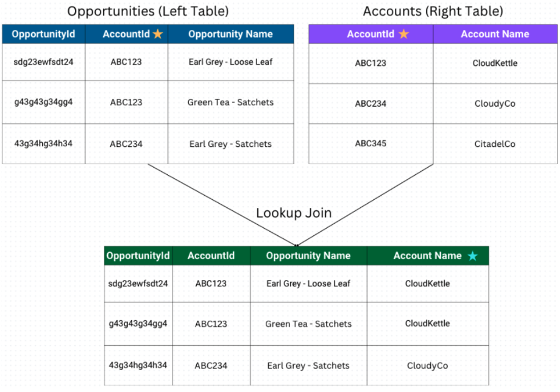Select the purple Account Name column header
The height and width of the screenshot is (392, 560).
tap(495, 34)
